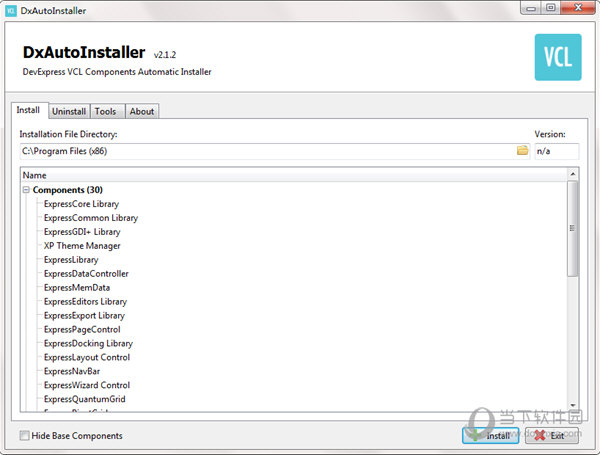Select ExpressLayout Control row
The image size is (600, 455).
[87, 357]
